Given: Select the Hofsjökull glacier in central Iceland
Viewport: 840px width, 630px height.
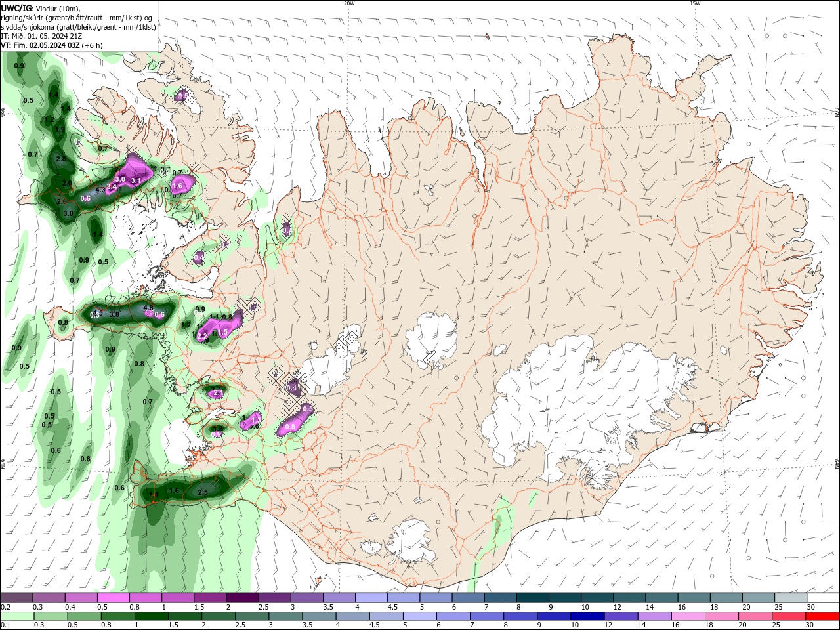Looking at the screenshot, I should 431,340.
